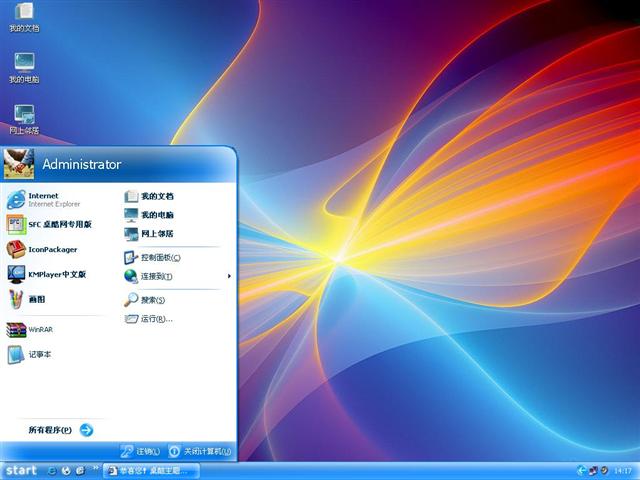Open 我的电脑 in Start menu right column

pyautogui.click(x=176, y=215)
